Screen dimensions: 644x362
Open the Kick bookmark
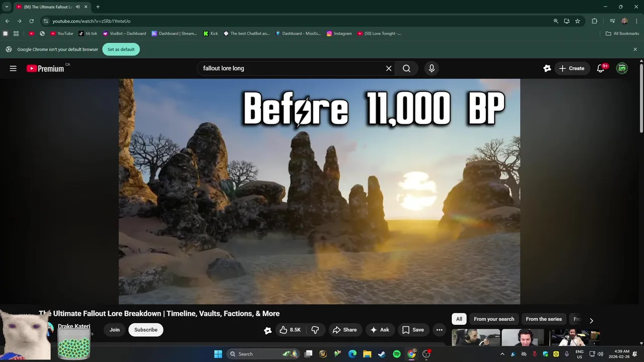tap(211, 34)
